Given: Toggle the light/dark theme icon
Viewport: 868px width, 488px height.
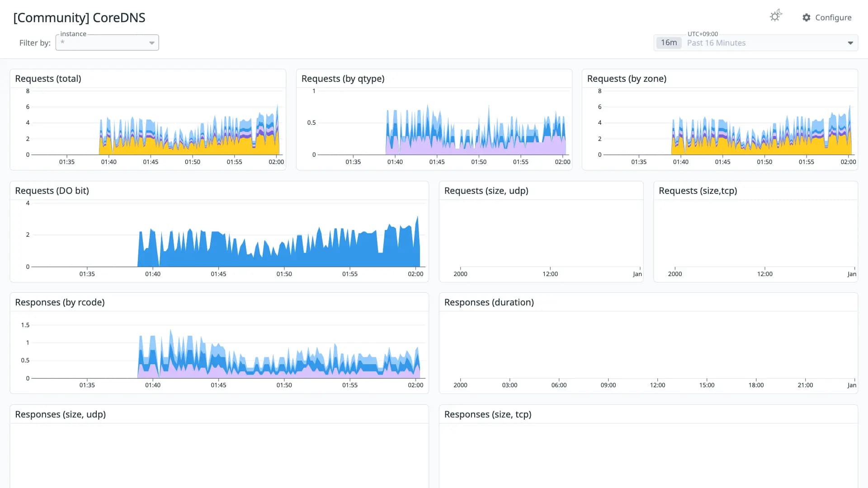Looking at the screenshot, I should click(776, 16).
